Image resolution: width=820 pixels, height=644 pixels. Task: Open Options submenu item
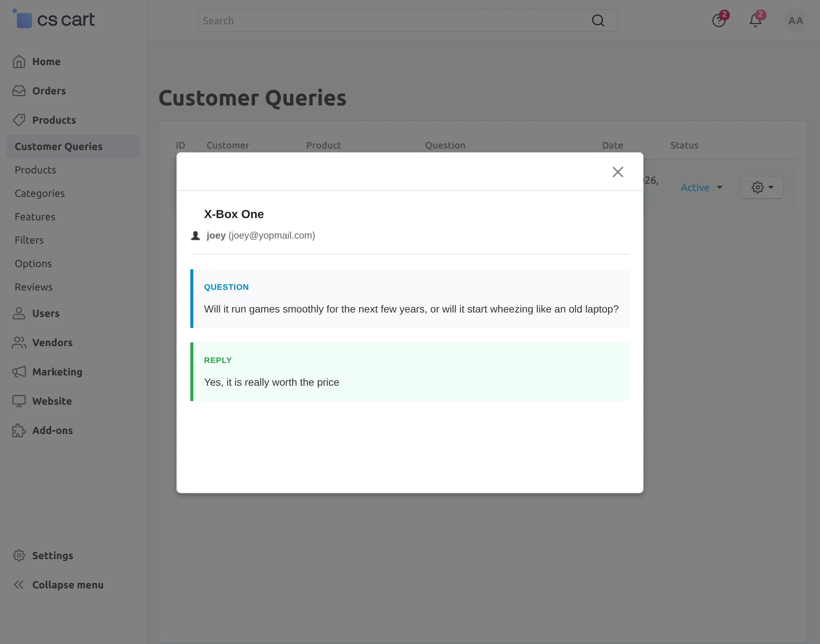[33, 263]
